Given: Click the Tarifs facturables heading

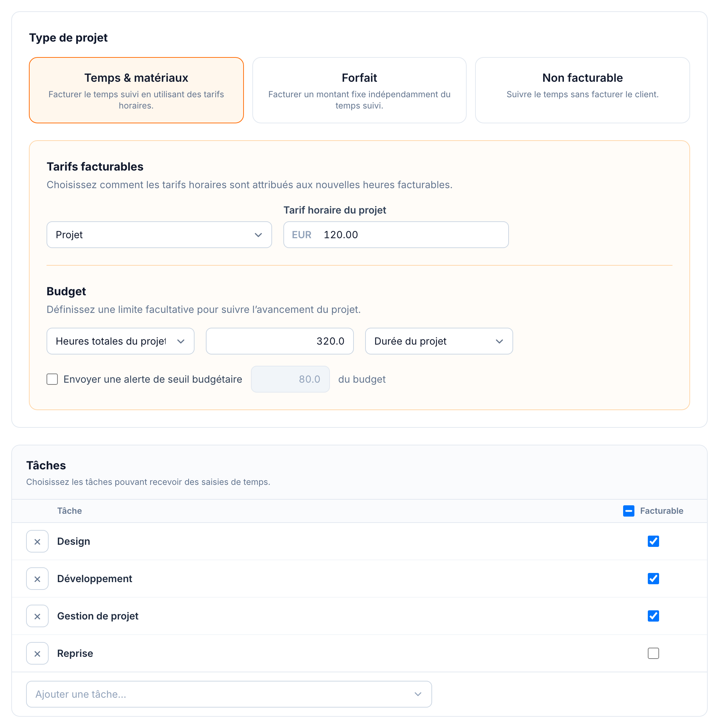Looking at the screenshot, I should pyautogui.click(x=95, y=167).
